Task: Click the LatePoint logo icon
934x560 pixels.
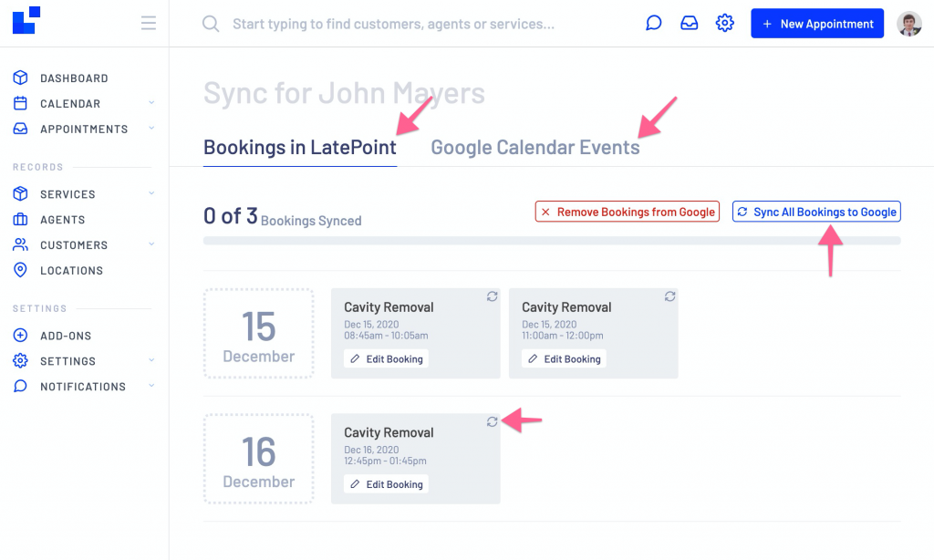Action: 26,20
